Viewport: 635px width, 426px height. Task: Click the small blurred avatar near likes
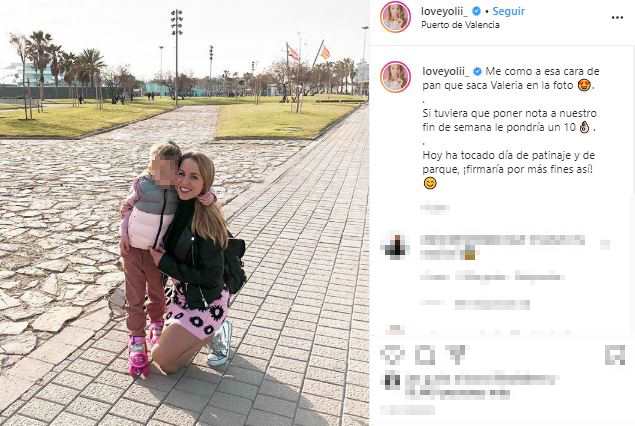pos(392,382)
